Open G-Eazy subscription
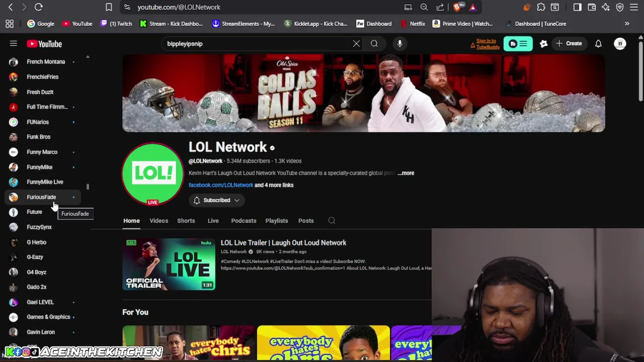The height and width of the screenshot is (362, 644). [x=35, y=257]
